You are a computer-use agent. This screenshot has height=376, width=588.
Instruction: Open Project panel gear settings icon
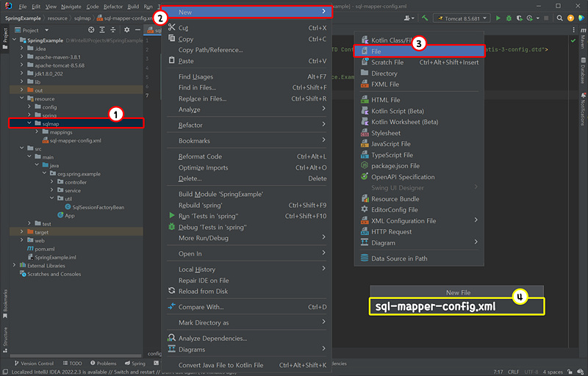pyautogui.click(x=126, y=30)
